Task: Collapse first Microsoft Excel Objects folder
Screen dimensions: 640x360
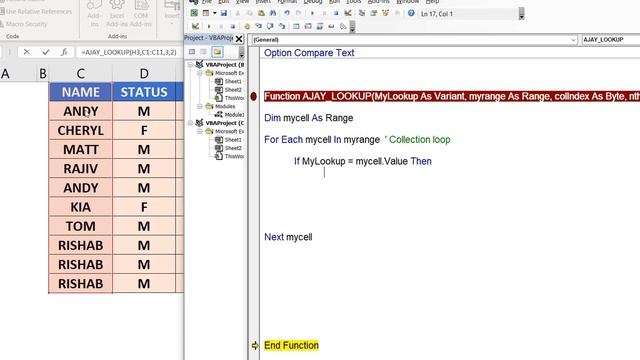Action: tap(200, 73)
